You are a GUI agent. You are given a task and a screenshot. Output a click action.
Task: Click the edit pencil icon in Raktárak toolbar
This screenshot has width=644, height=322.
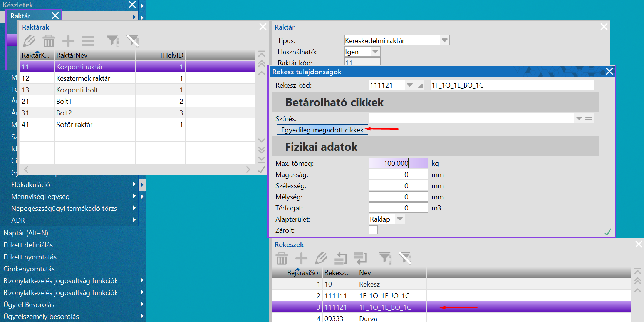coord(29,41)
